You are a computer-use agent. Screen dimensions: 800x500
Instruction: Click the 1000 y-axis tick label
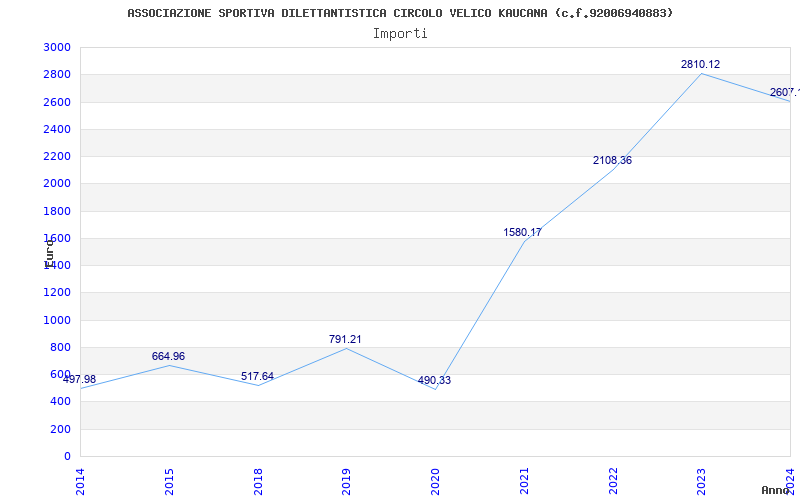pos(57,320)
